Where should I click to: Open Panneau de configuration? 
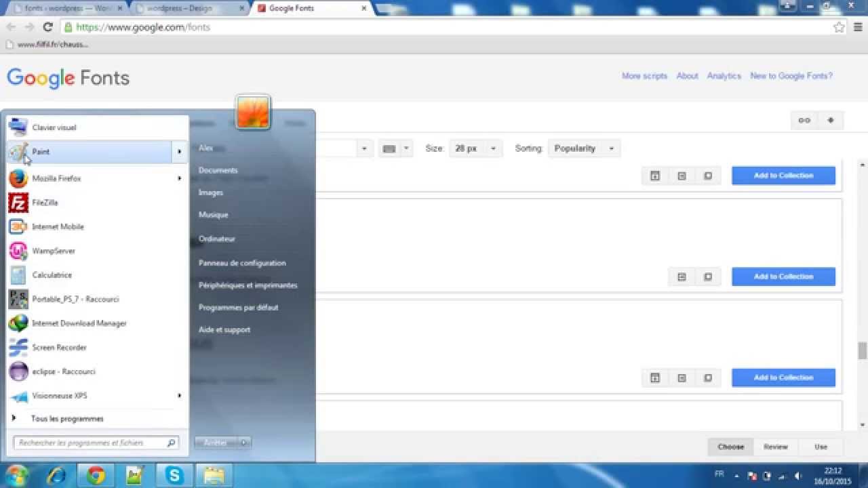tap(242, 263)
